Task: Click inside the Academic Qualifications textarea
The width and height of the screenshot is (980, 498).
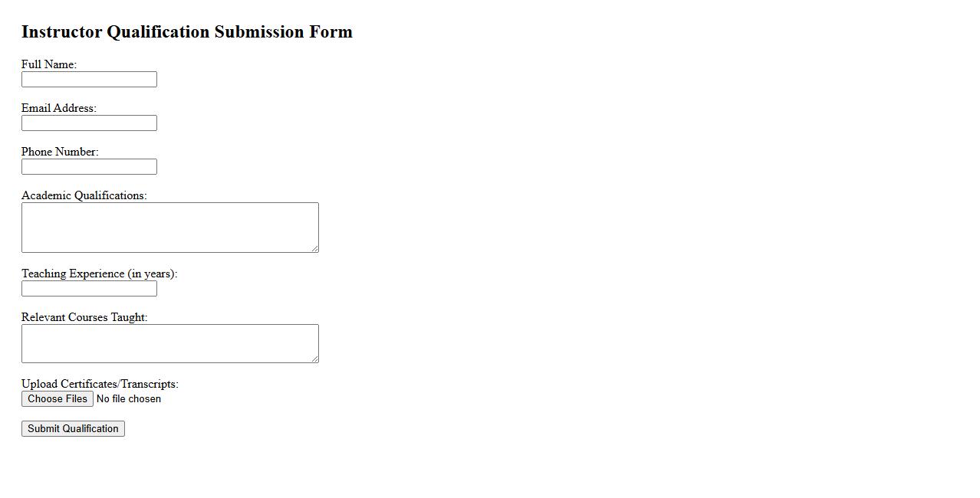Action: tap(169, 228)
